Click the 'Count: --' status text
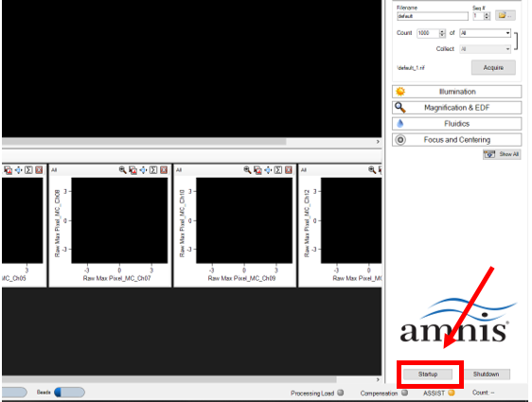The image size is (532, 402). pos(483,393)
